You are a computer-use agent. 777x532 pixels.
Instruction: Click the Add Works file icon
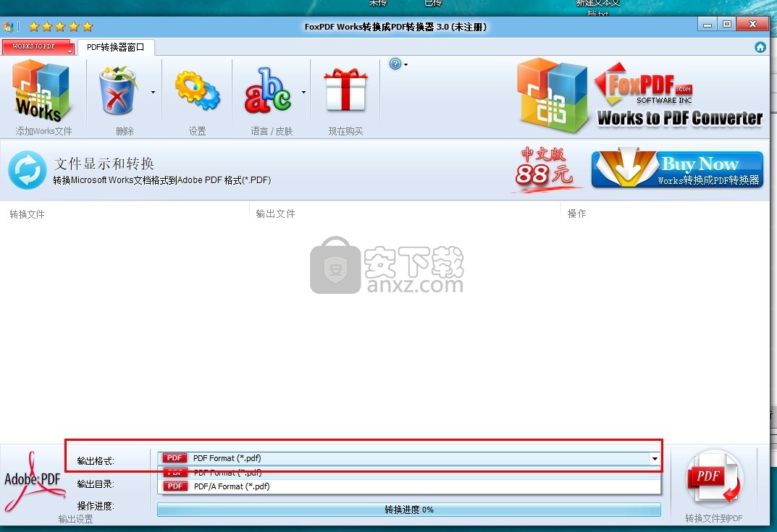(x=41, y=90)
